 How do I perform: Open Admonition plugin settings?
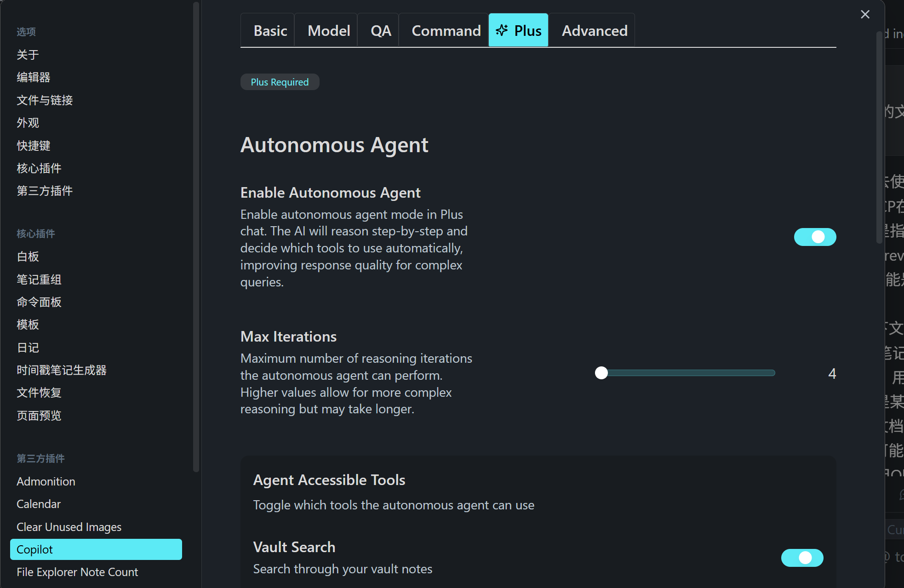(x=46, y=481)
